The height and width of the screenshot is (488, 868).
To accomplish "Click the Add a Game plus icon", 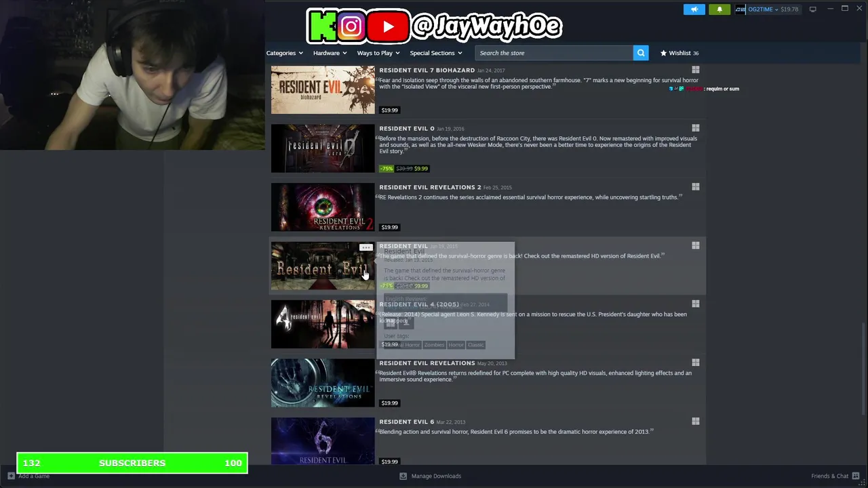I will coord(11,476).
